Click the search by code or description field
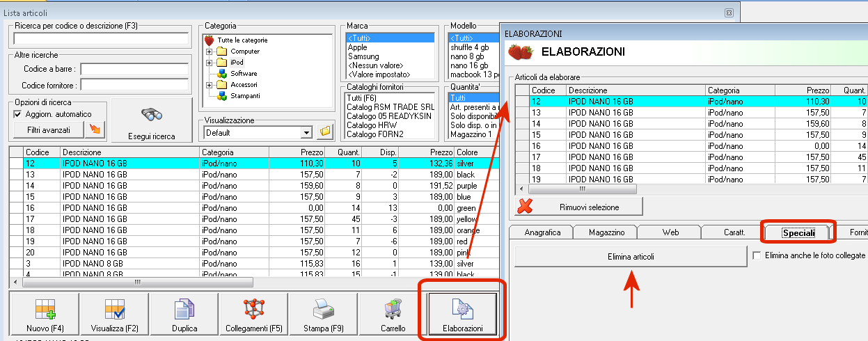Viewport: 868px width, 341px height. pyautogui.click(x=102, y=38)
